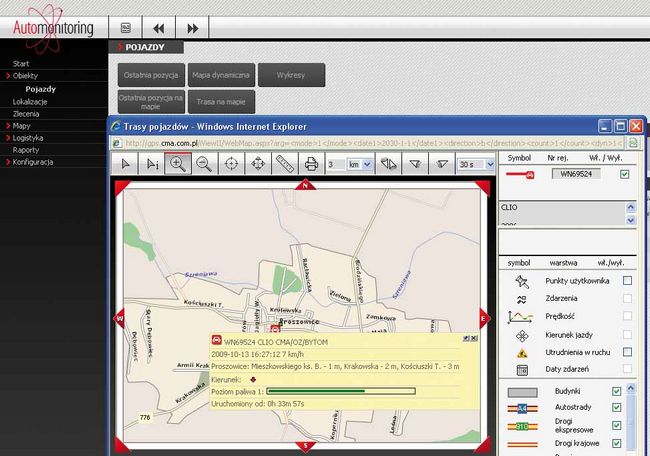Enable Punkty użytkownika layer checkbox

click(627, 281)
